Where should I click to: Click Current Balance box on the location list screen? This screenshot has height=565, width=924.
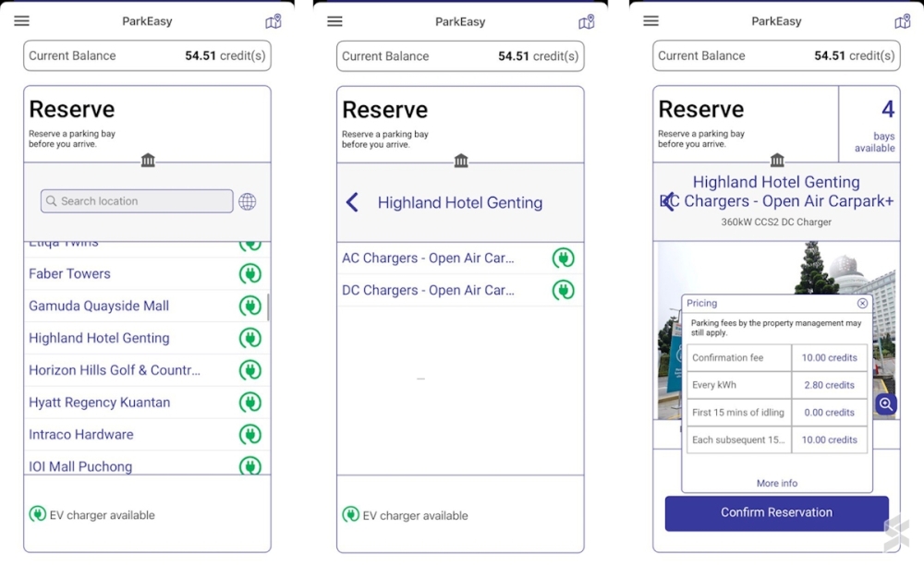pos(147,56)
